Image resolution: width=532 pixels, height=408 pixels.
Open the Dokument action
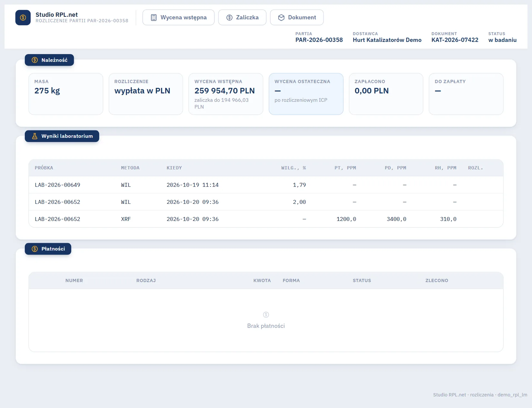click(x=297, y=17)
